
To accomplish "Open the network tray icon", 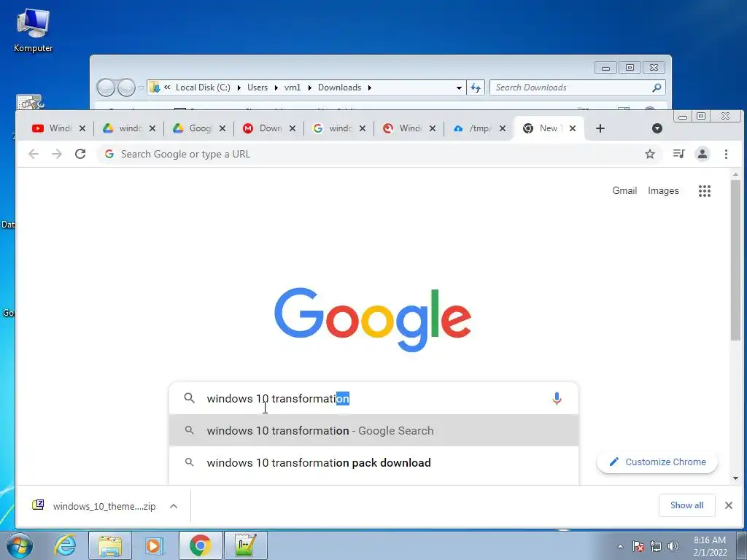I will [x=656, y=546].
